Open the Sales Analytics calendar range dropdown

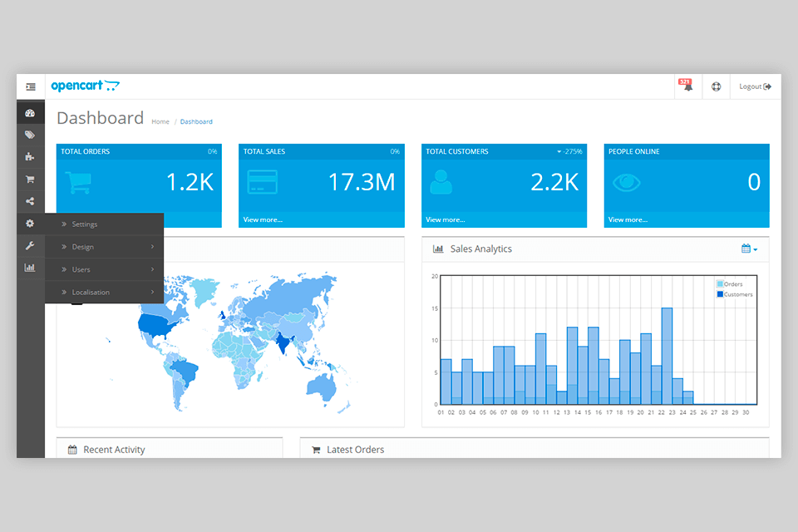click(749, 249)
